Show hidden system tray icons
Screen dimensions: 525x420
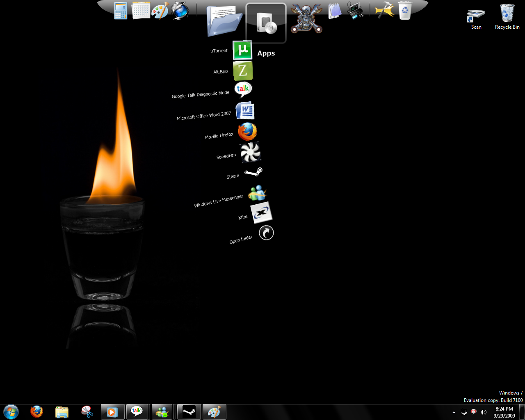(454, 412)
